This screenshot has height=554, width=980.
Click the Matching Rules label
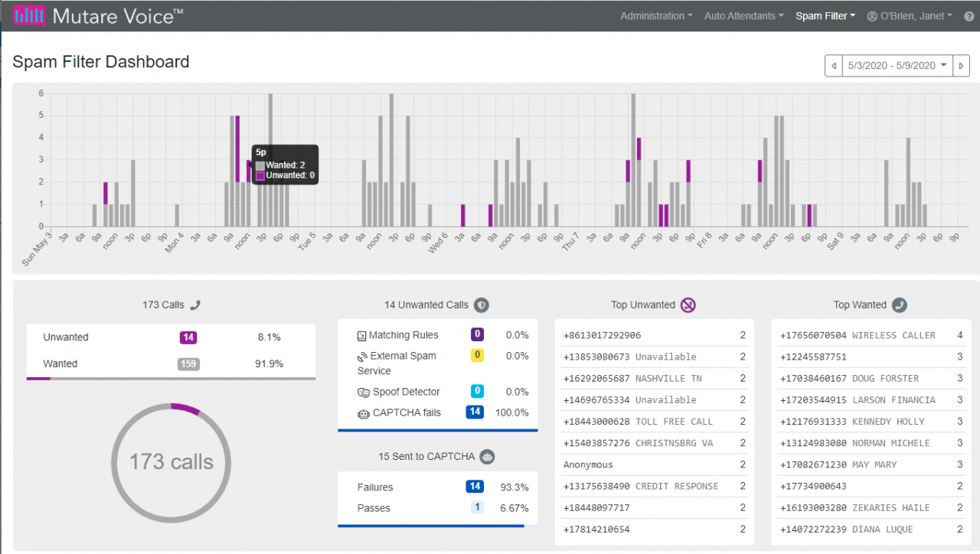[x=403, y=335]
